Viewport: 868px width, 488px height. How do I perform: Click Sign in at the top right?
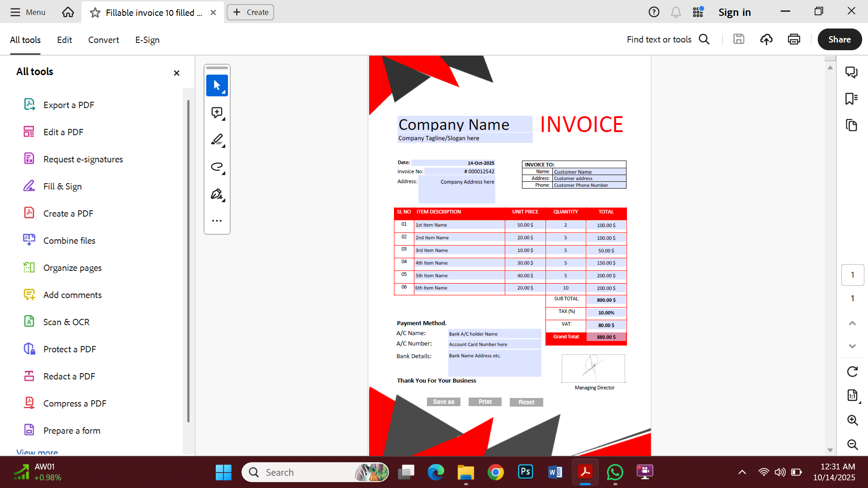(x=734, y=12)
